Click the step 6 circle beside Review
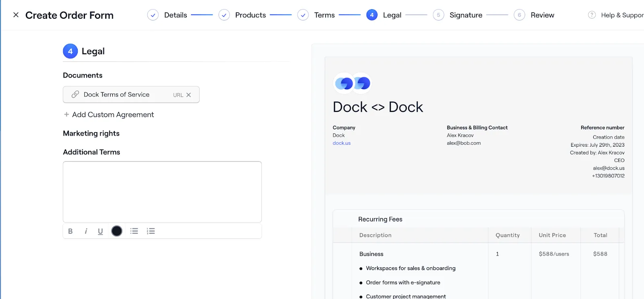 click(519, 15)
